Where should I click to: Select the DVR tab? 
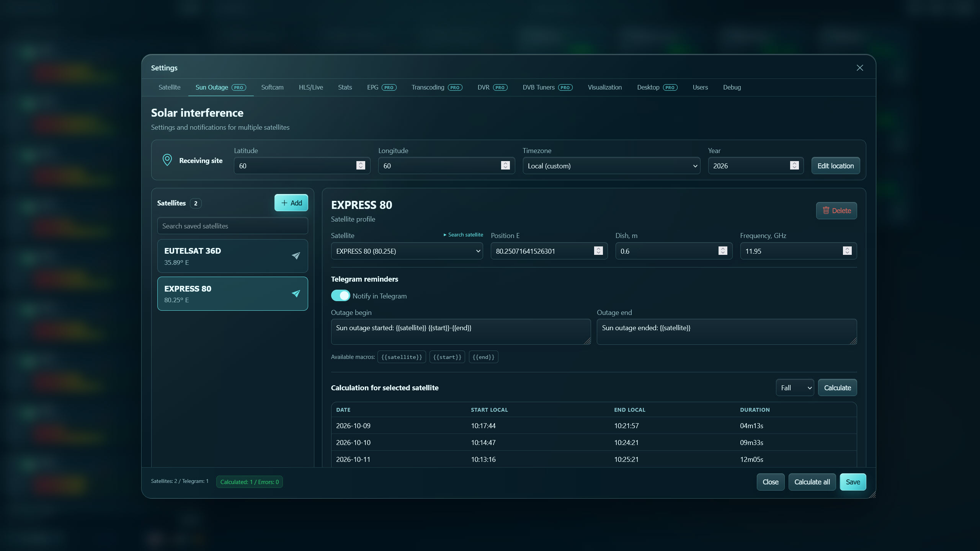pyautogui.click(x=492, y=87)
